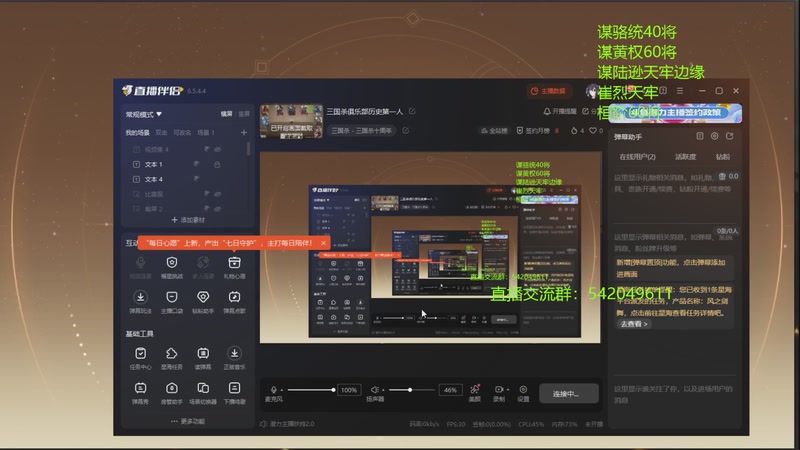Click the first 弹幕助手 header icon

tap(699, 136)
